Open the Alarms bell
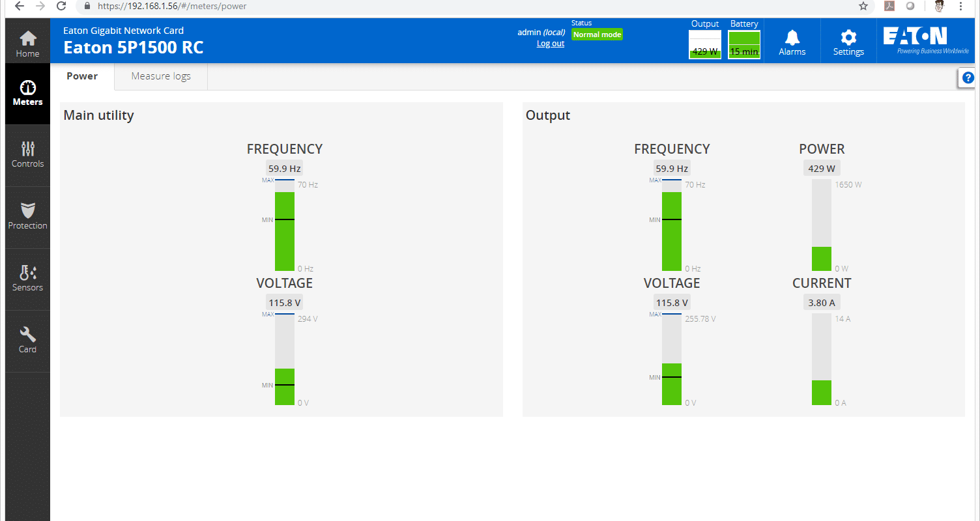 coord(792,42)
